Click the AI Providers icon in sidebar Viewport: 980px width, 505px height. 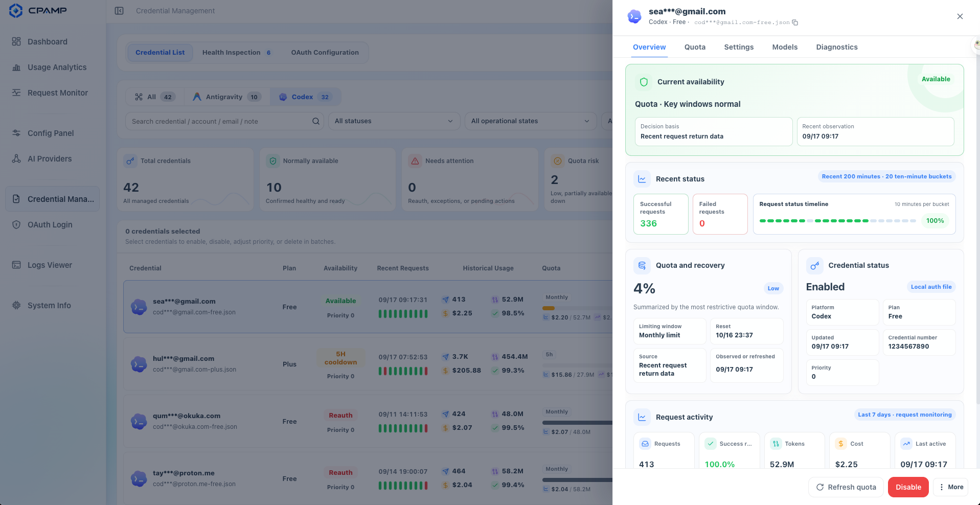coord(16,158)
